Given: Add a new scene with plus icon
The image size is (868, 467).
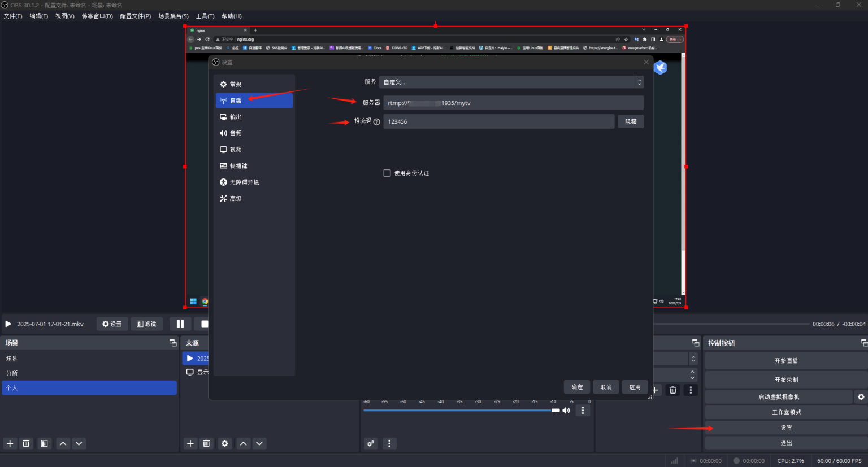Looking at the screenshot, I should click(10, 443).
